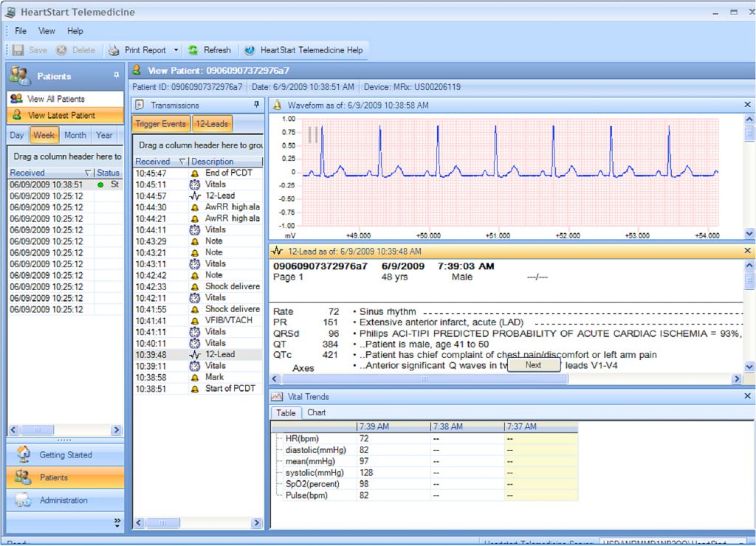Image resolution: width=756 pixels, height=546 pixels.
Task: Select the 10:41:41 VFIB/VTACH transmission row
Action: 198,320
